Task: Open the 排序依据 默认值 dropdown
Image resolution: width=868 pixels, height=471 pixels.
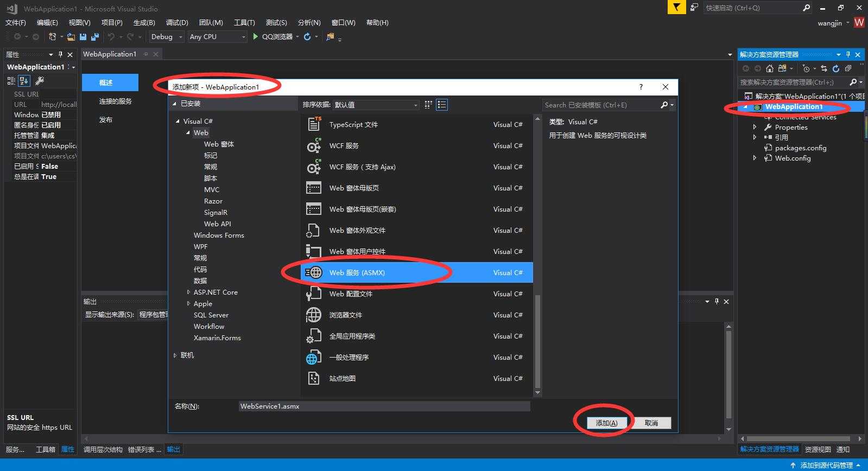Action: 376,105
